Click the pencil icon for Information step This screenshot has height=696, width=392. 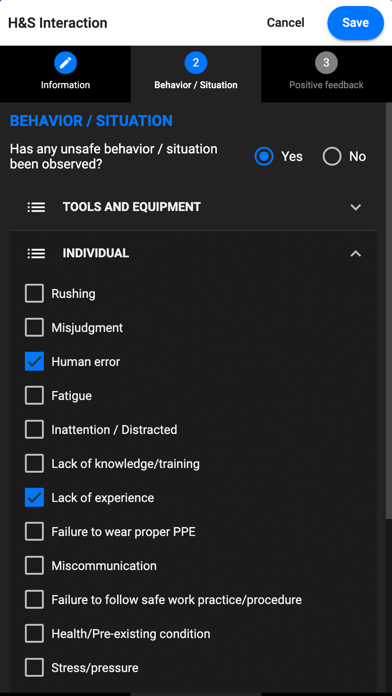65,63
